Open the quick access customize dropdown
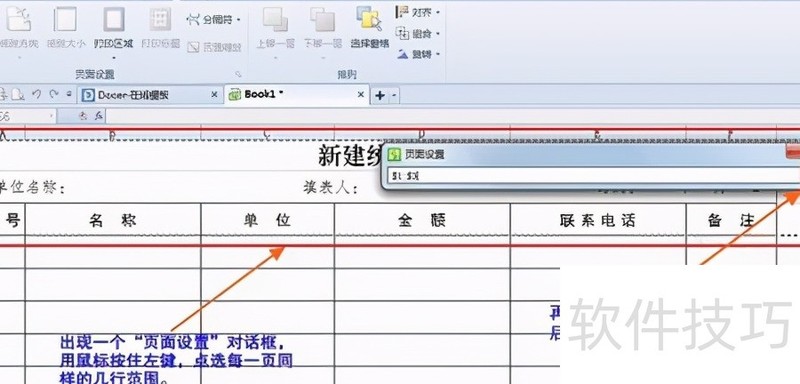Viewport: 800px width, 384px height. point(69,94)
